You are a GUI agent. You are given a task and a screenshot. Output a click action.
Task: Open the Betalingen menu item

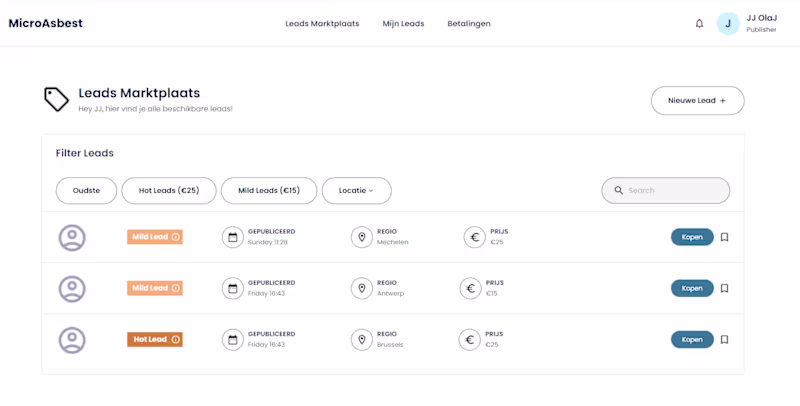pos(469,23)
